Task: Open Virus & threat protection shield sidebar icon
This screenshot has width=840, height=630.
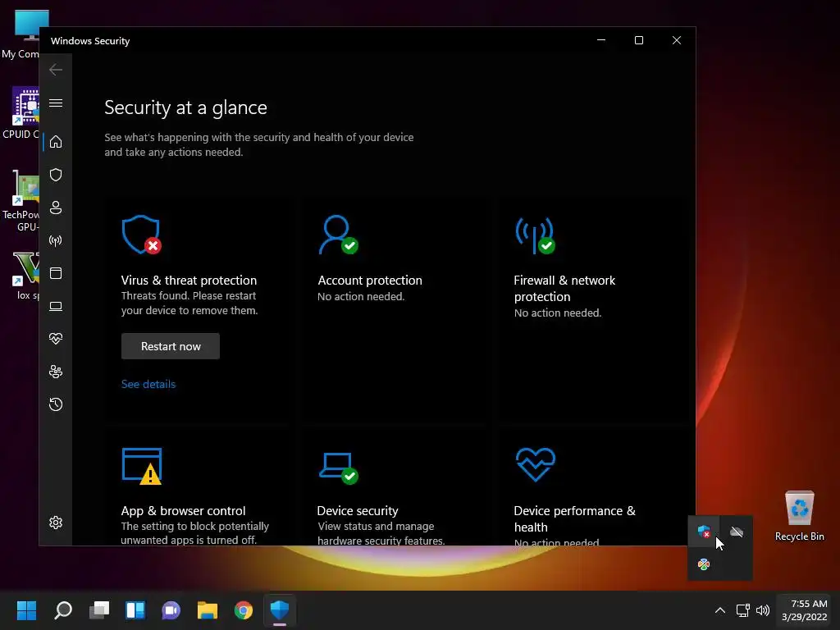Action: (56, 175)
